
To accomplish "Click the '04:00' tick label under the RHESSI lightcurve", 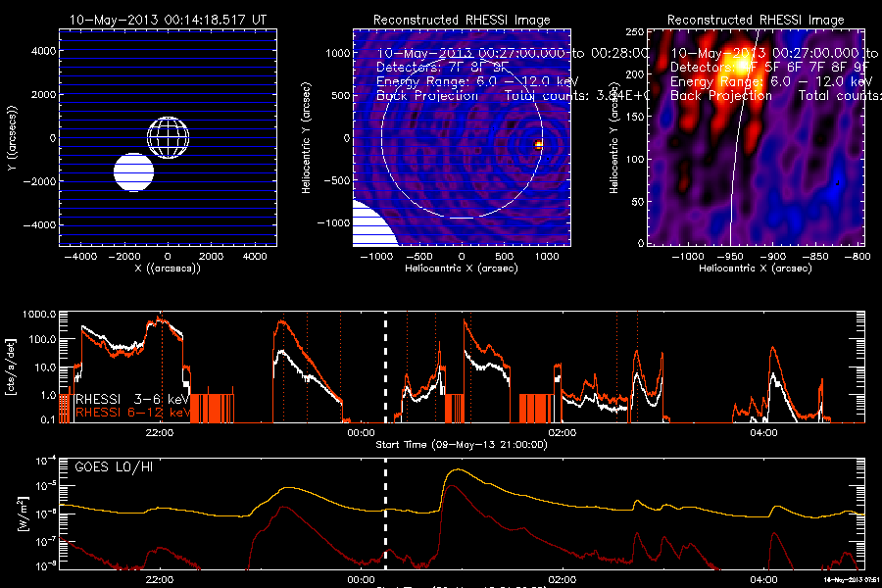I will click(x=763, y=433).
